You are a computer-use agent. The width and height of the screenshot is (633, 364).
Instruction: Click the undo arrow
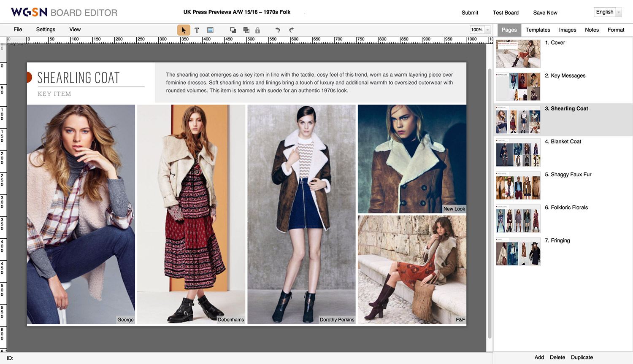(x=278, y=30)
